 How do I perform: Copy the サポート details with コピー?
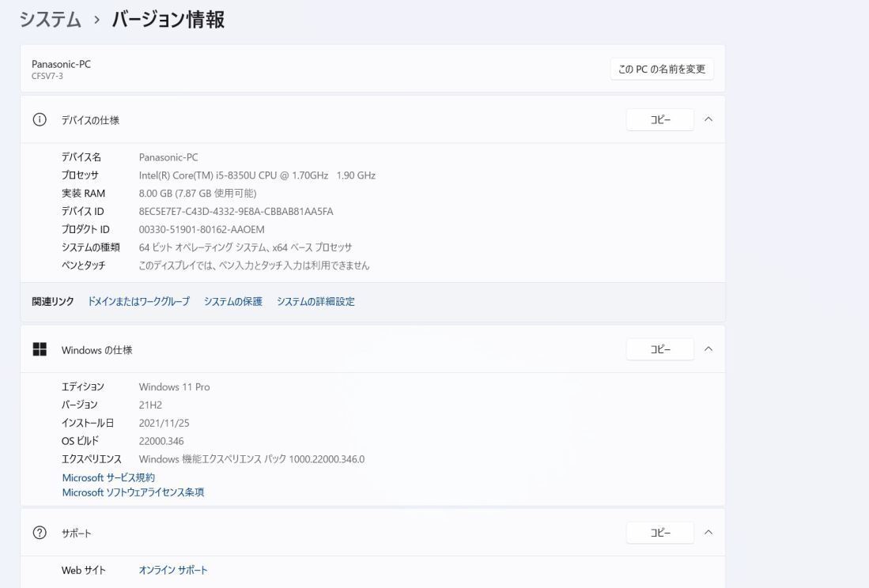click(x=660, y=533)
